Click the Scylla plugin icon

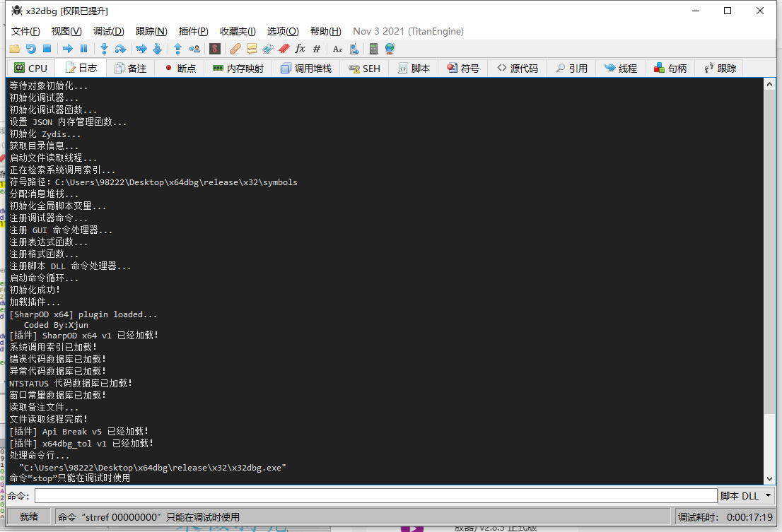click(x=215, y=49)
